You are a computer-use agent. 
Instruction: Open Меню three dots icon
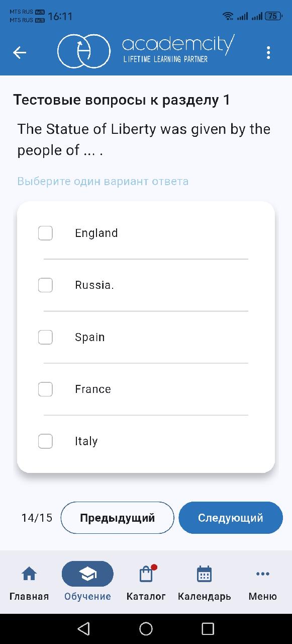[262, 574]
